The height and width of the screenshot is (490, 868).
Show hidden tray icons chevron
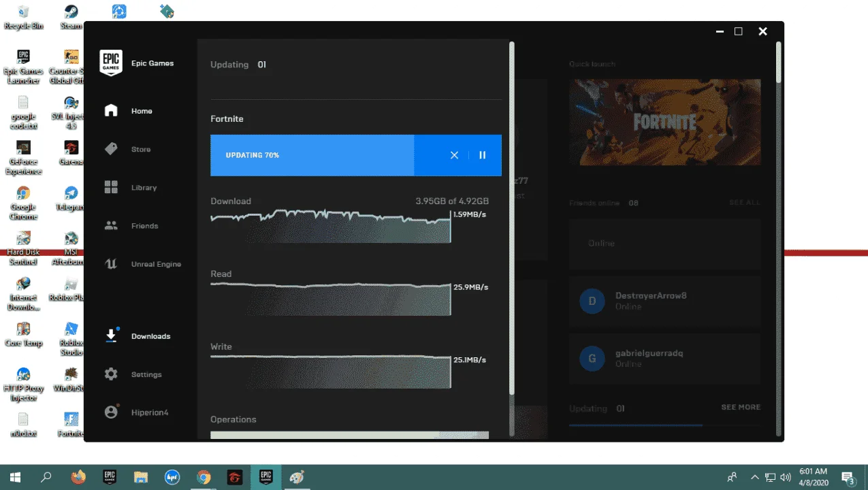click(754, 477)
